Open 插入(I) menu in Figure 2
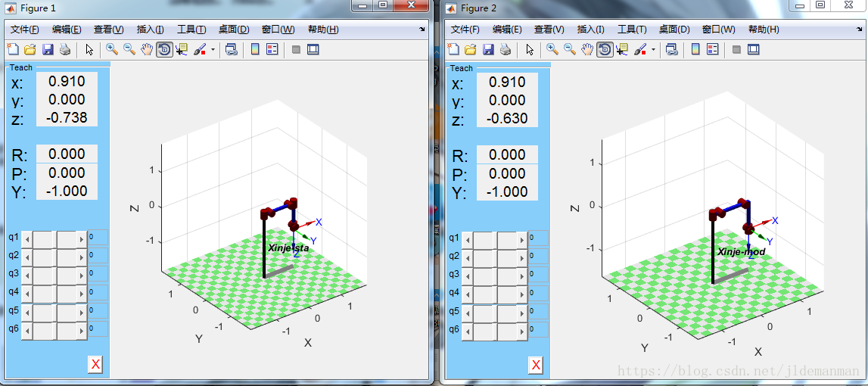 (591, 30)
